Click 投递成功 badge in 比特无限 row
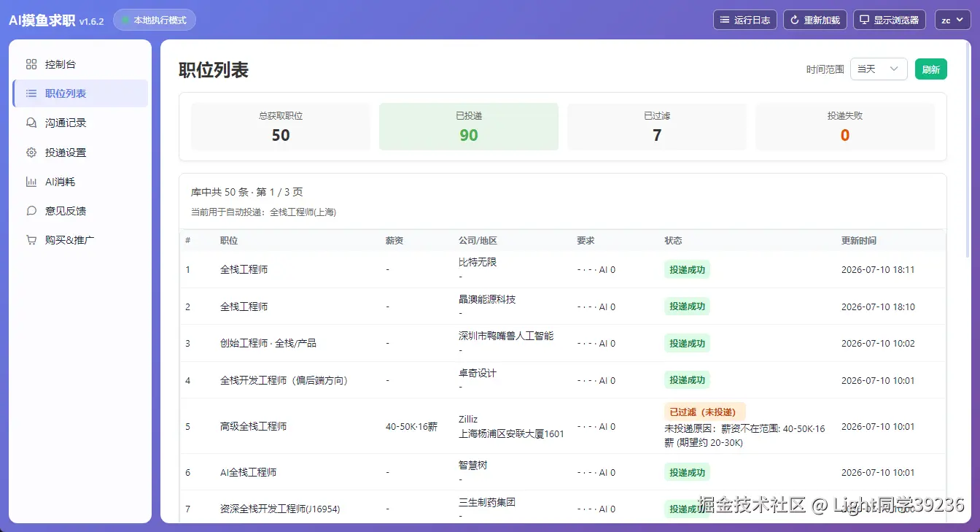Screen dimensions: 980x532 pyautogui.click(x=687, y=269)
